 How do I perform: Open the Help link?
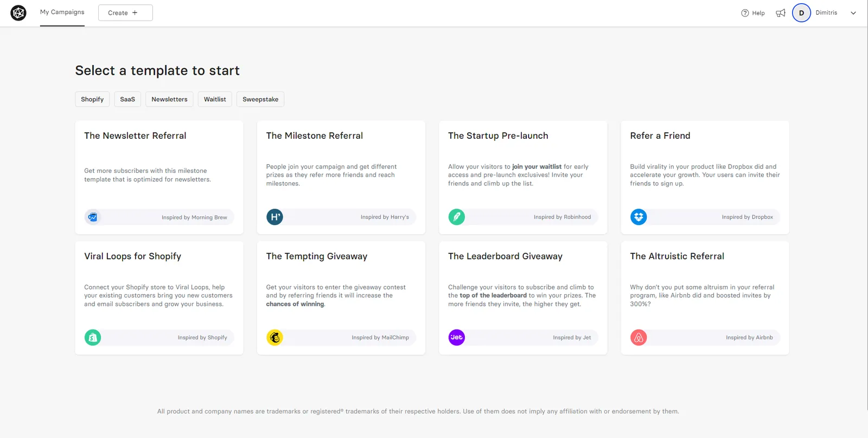753,13
